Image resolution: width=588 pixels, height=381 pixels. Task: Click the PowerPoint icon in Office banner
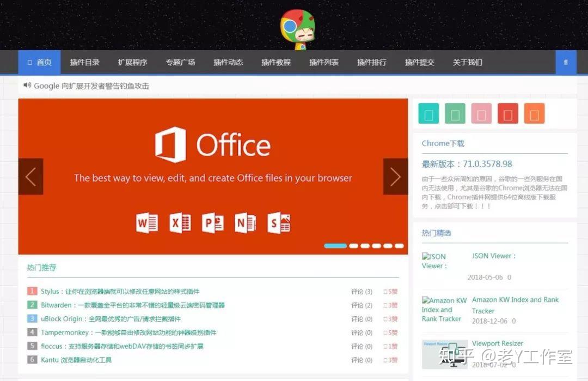point(213,223)
